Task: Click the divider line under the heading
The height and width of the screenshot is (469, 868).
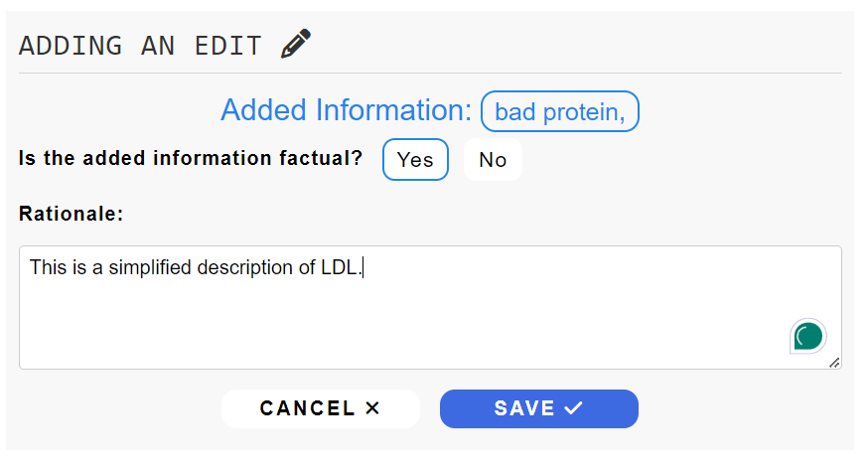Action: 430,74
